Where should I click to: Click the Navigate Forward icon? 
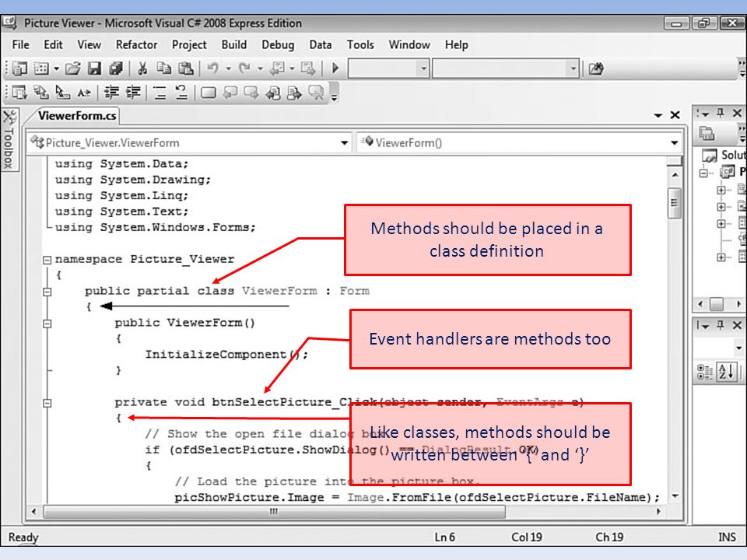pos(308,68)
